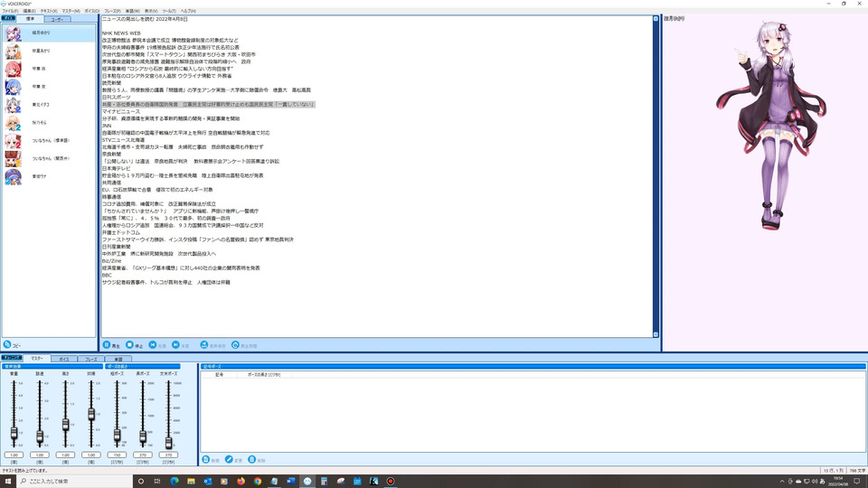Screen dimensions: 868x488
Task: Open the フレーズ tuning tab
Action: coord(90,359)
